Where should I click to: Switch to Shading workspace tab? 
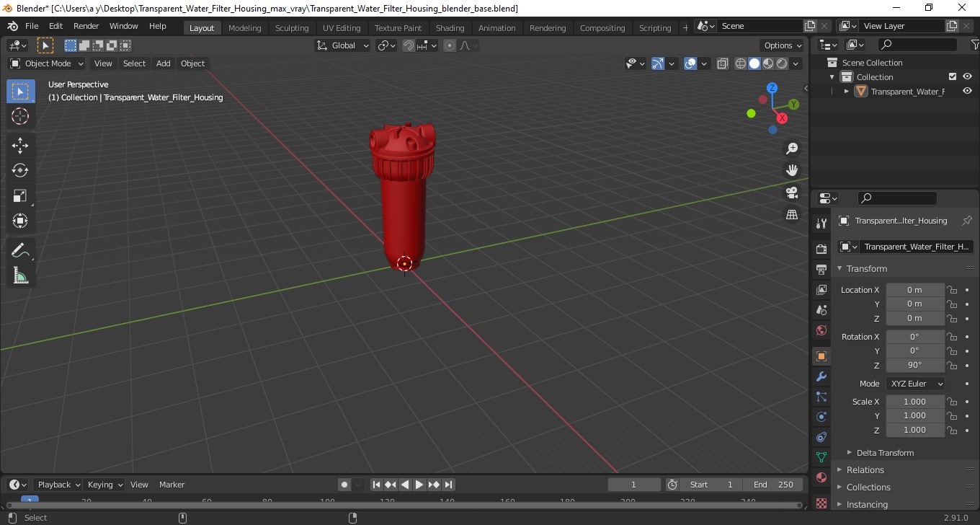(450, 28)
